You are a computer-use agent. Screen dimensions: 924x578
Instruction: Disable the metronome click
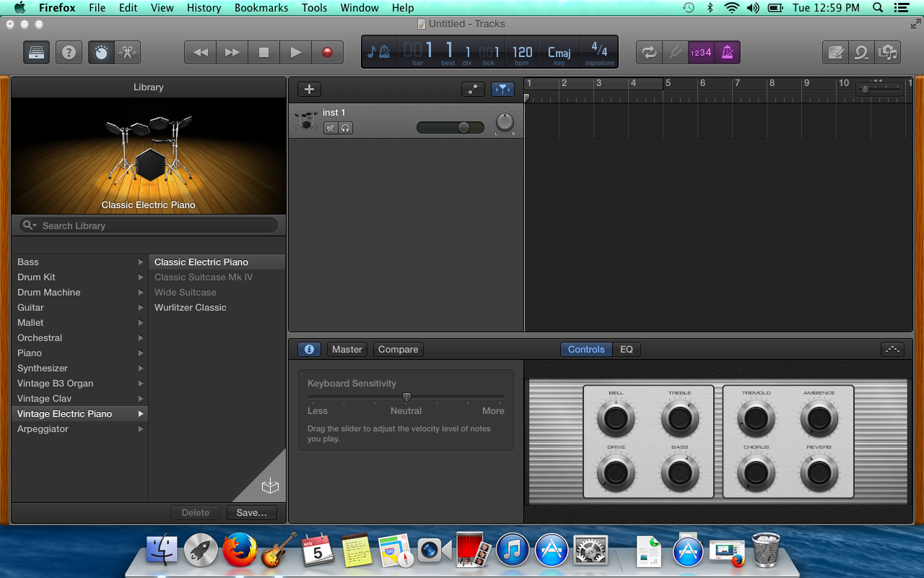point(728,53)
